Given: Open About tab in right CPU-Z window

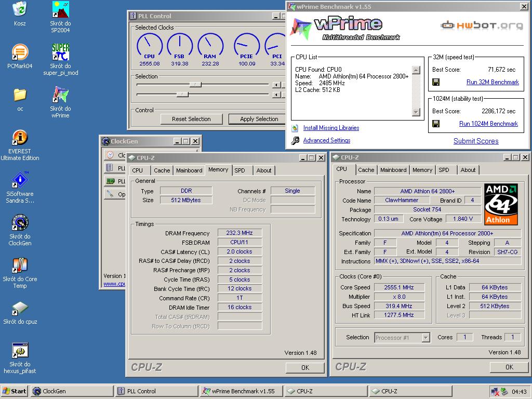Looking at the screenshot, I should pyautogui.click(x=468, y=170).
